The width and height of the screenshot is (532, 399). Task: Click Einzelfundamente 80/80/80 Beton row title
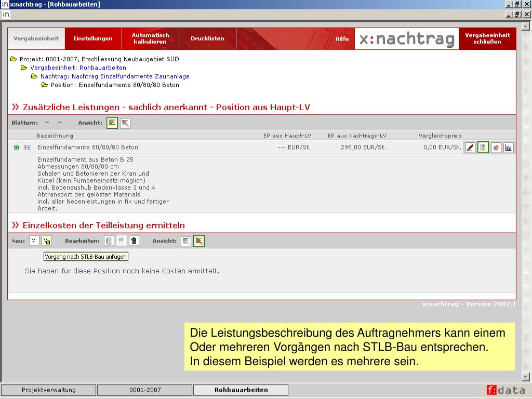87,147
